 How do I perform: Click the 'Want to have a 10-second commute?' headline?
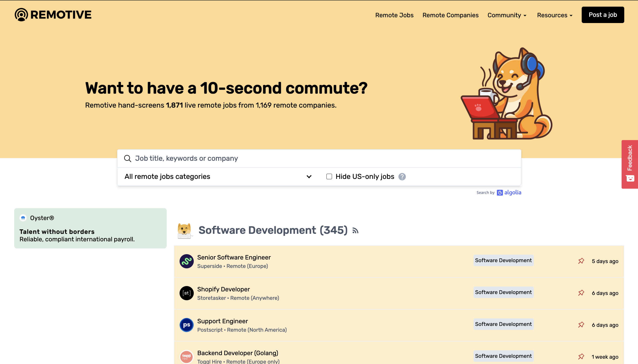pos(226,88)
